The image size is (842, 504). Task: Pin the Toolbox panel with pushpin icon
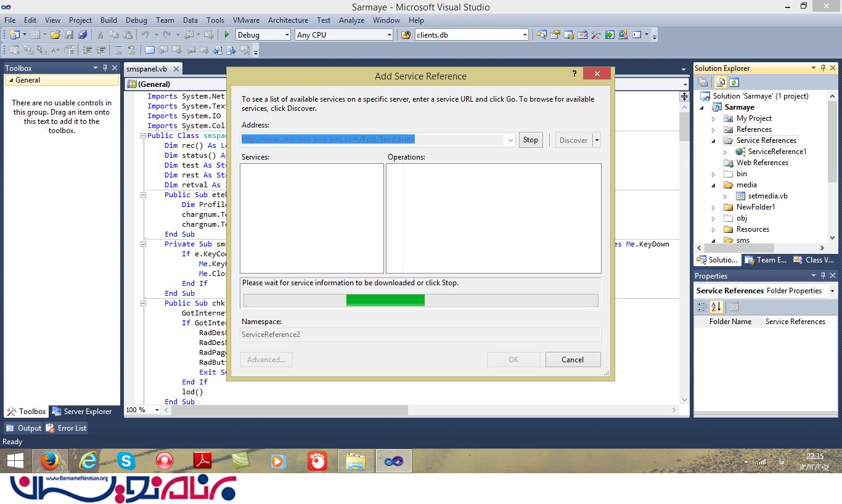pos(105,68)
